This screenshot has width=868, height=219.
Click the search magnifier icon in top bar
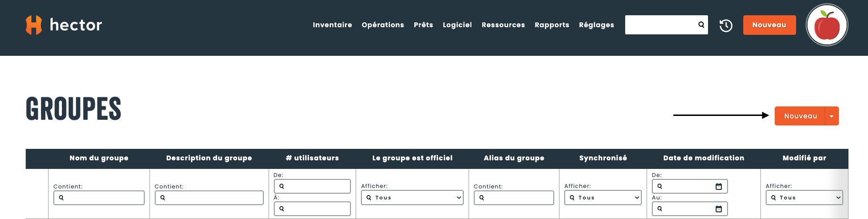701,25
